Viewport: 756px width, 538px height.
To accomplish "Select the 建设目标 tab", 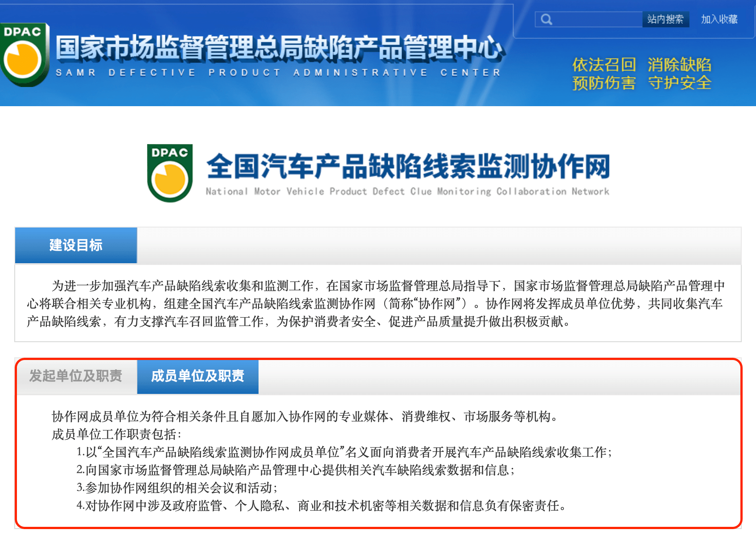I will click(x=76, y=245).
